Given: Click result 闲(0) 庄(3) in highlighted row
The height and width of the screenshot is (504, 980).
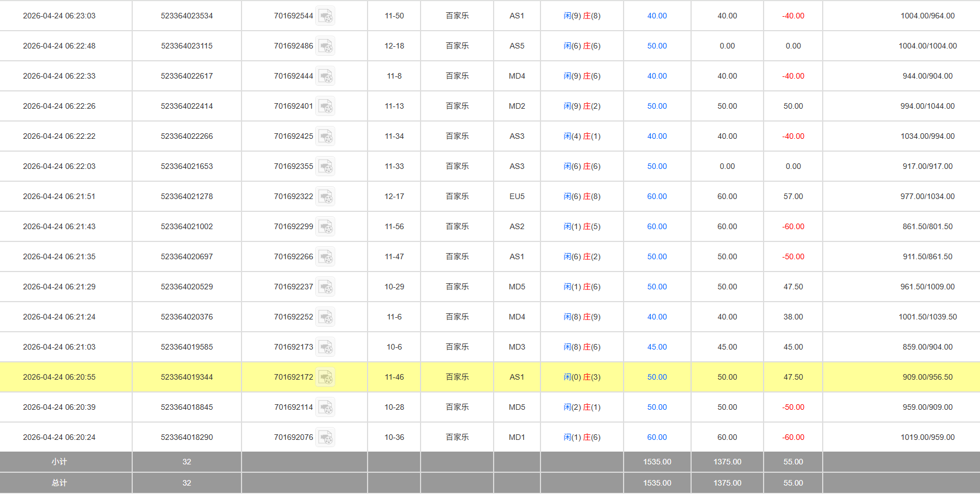Looking at the screenshot, I should click(582, 377).
